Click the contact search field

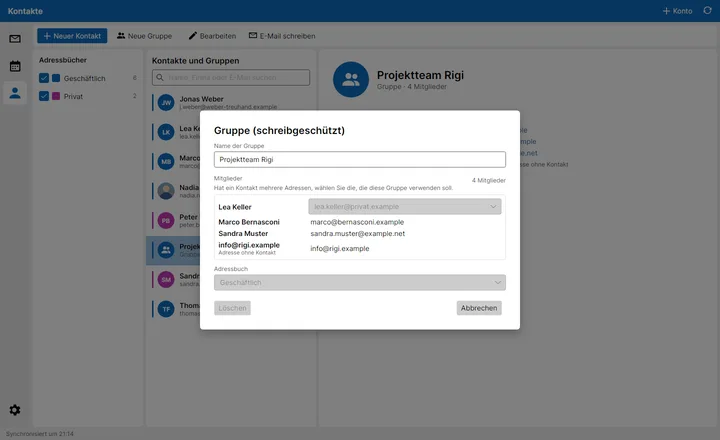[x=231, y=78]
